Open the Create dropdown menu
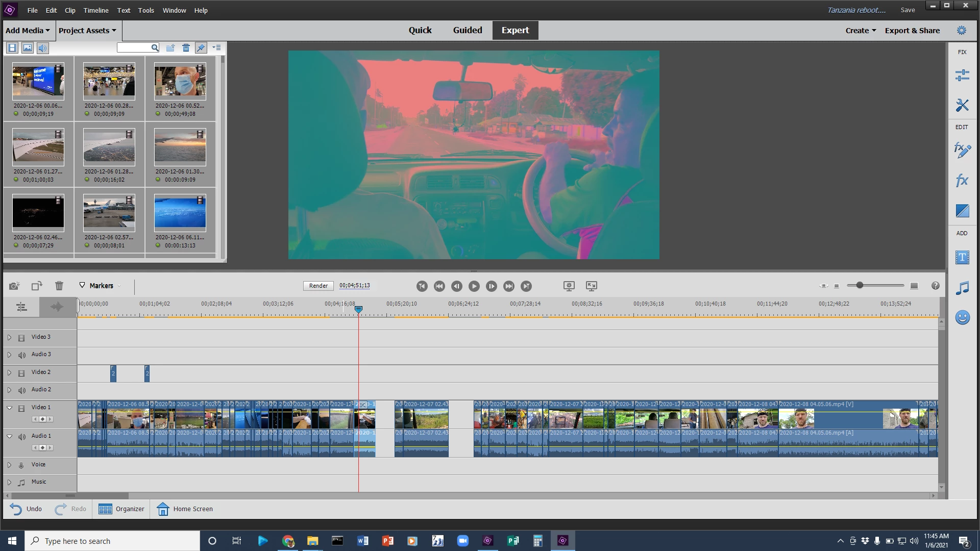Image resolution: width=980 pixels, height=551 pixels. [861, 31]
